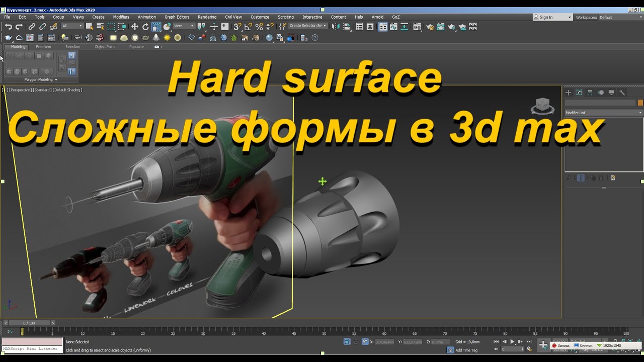
Task: Pick the Rectangular Selection Region tool
Action: pos(111,27)
